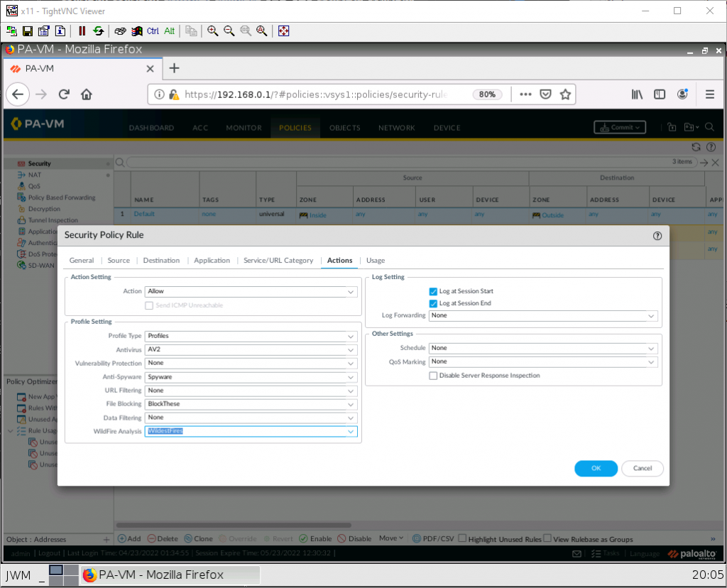Open the OBJECTS menu in the navbar
Image resolution: width=727 pixels, height=588 pixels.
[344, 128]
